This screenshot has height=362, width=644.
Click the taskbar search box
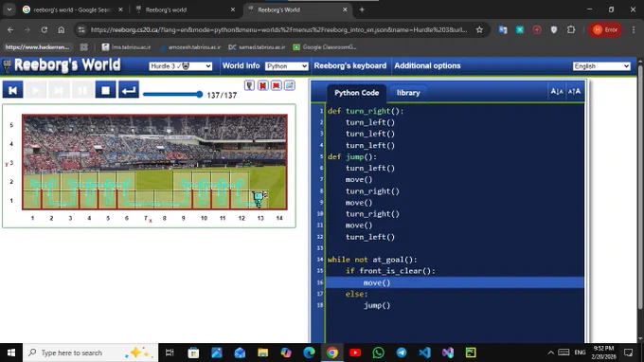(x=90, y=353)
